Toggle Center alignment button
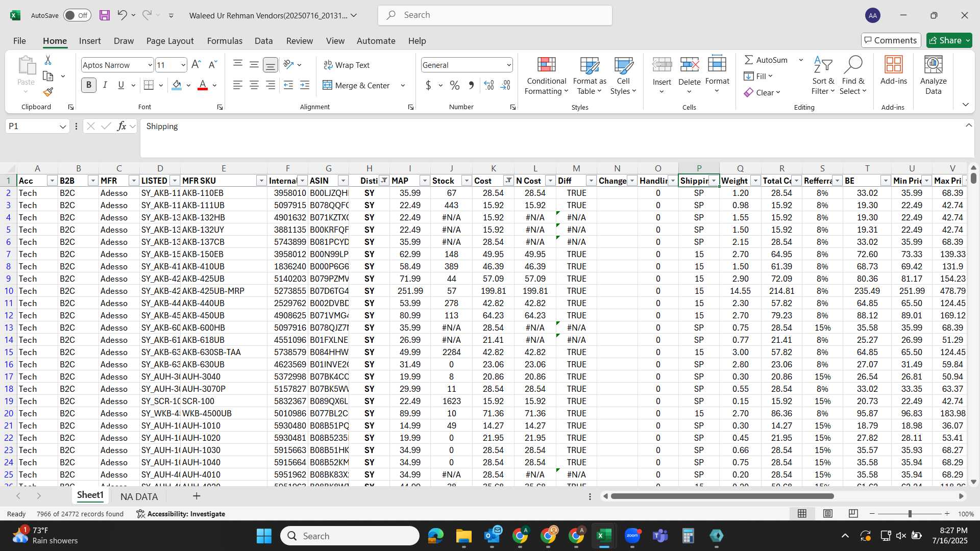980x551 pixels. (254, 85)
